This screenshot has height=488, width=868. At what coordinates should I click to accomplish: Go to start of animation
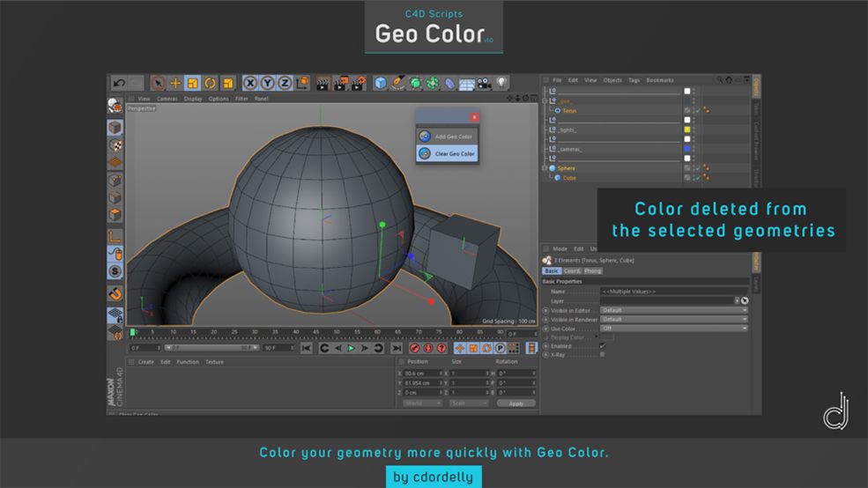pyautogui.click(x=306, y=348)
